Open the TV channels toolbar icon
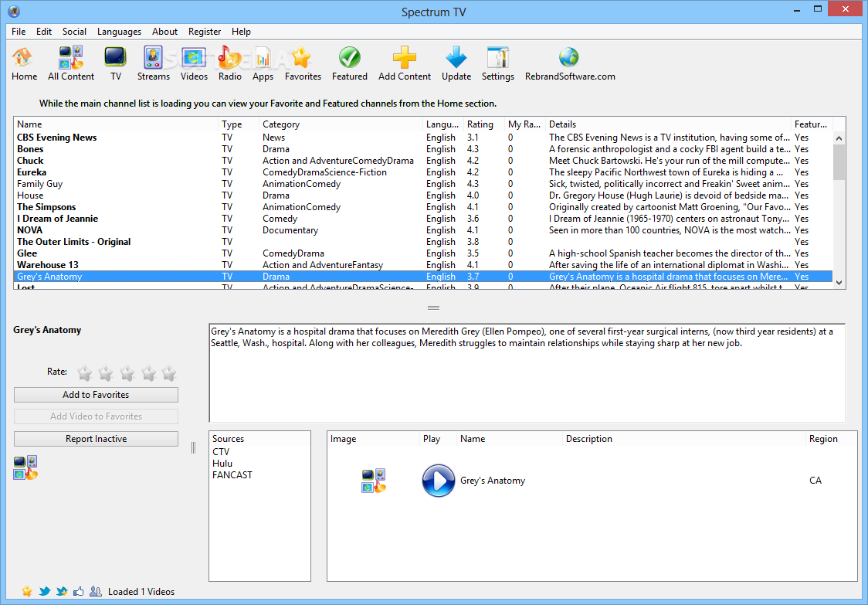 [x=115, y=63]
